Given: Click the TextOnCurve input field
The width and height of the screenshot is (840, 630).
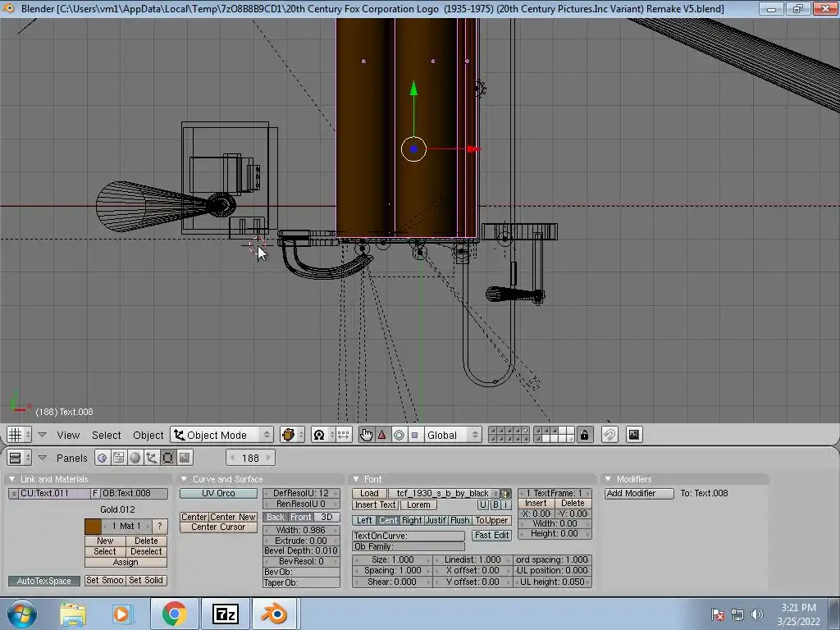Looking at the screenshot, I should tap(409, 536).
